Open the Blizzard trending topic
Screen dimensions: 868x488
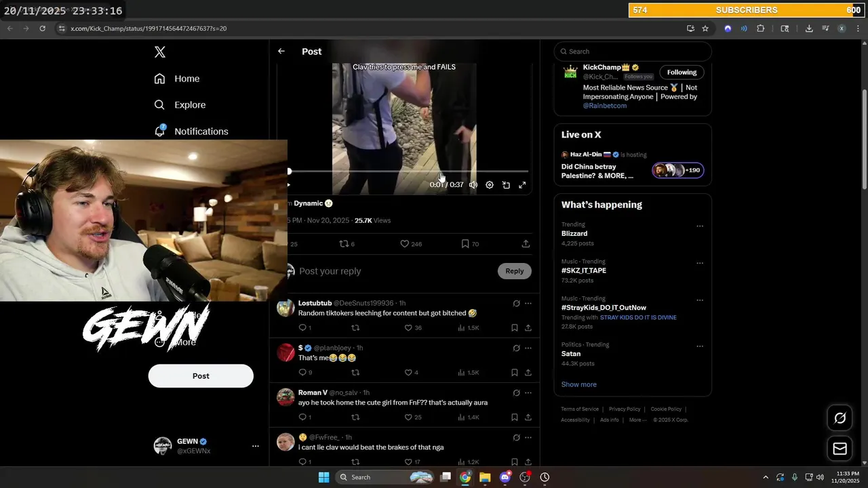574,234
